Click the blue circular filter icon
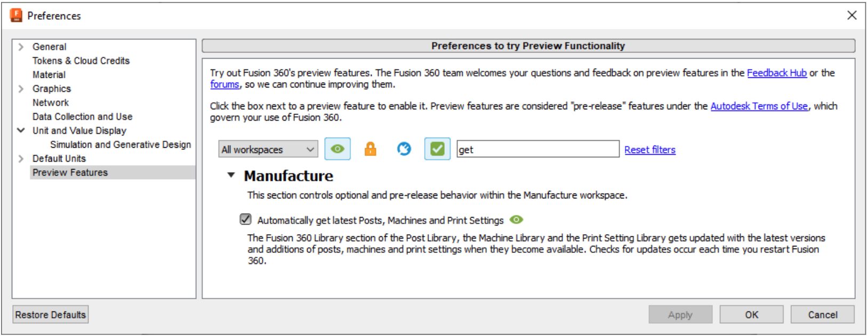Viewport: 868px width, 336px height. (404, 149)
